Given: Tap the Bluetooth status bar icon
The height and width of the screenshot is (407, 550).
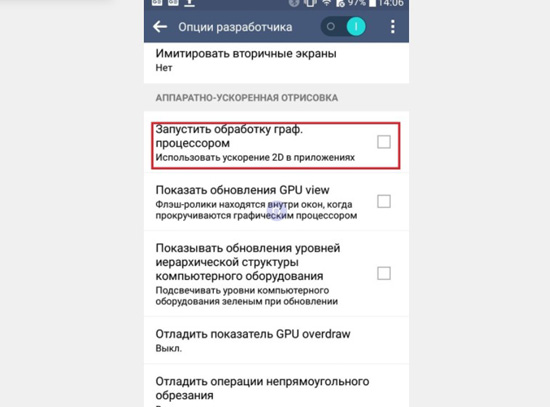Looking at the screenshot, I should 294,3.
